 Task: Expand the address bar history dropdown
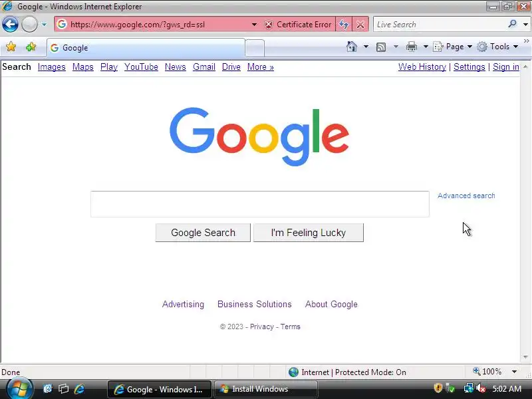pos(254,25)
